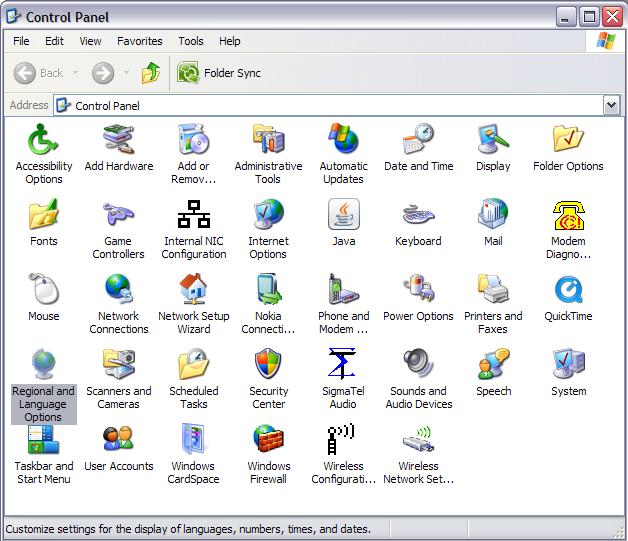The image size is (628, 541).
Task: Open Date and Time settings icon
Action: click(x=419, y=139)
